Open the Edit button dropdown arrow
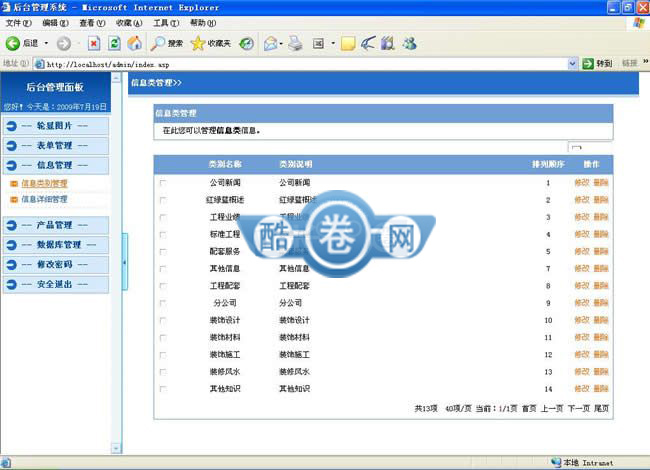This screenshot has width=650, height=470. pos(333,43)
